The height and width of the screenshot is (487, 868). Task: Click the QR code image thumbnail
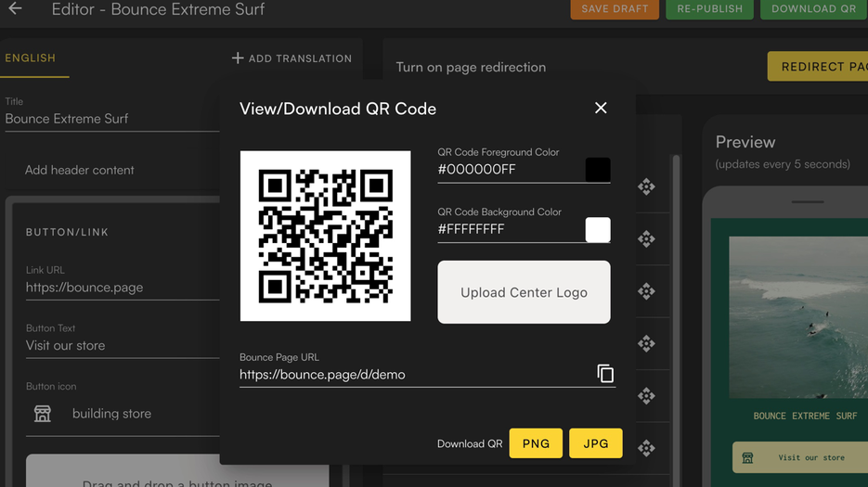(x=326, y=236)
